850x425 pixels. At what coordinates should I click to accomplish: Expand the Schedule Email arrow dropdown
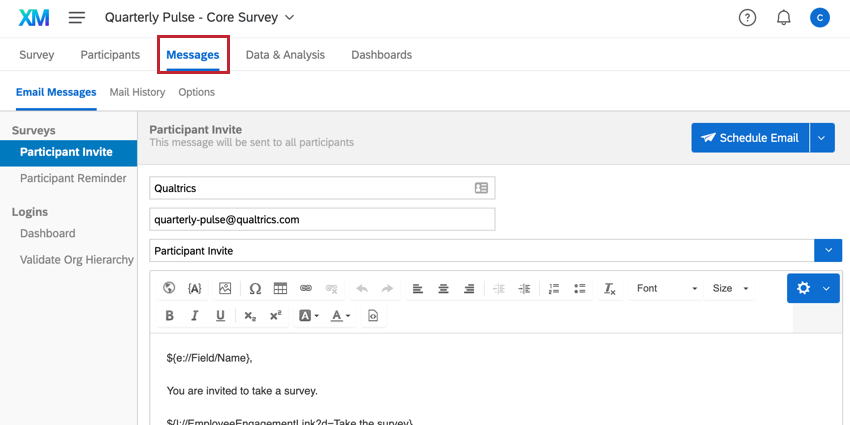822,138
